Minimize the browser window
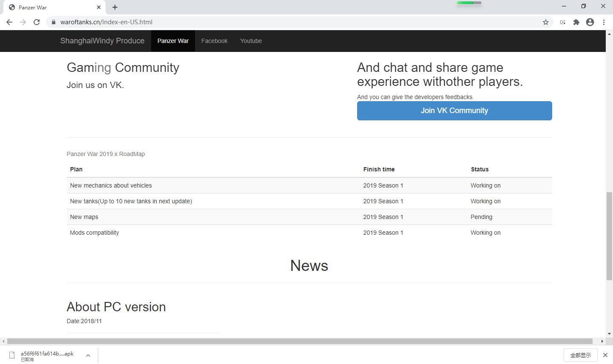 (x=564, y=6)
